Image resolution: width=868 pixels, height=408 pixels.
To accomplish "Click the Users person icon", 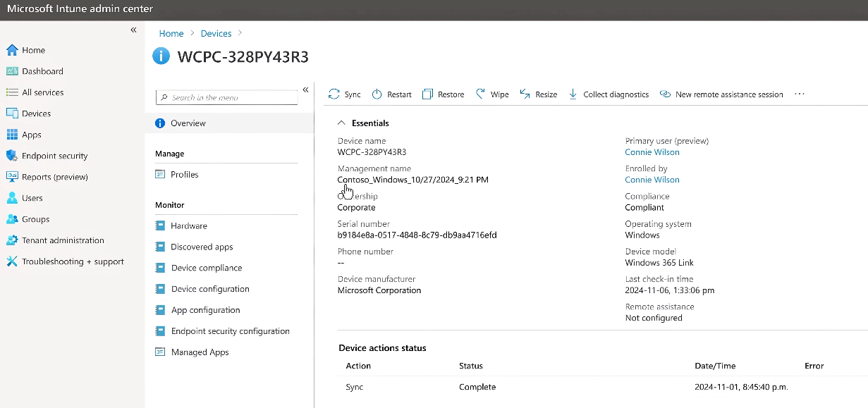I will [x=12, y=198].
